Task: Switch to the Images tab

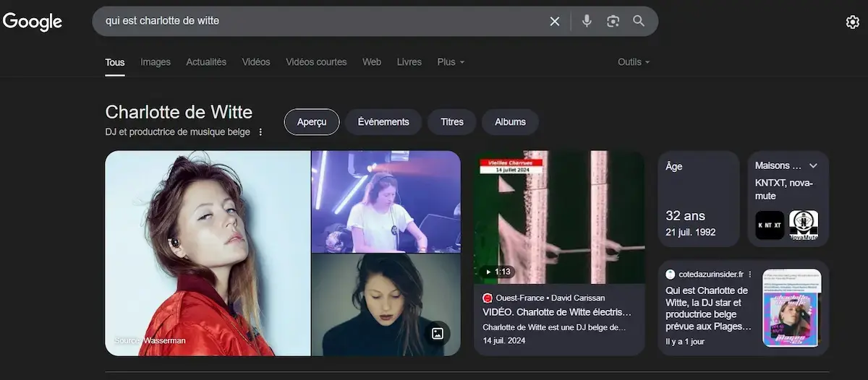Action: 156,62
